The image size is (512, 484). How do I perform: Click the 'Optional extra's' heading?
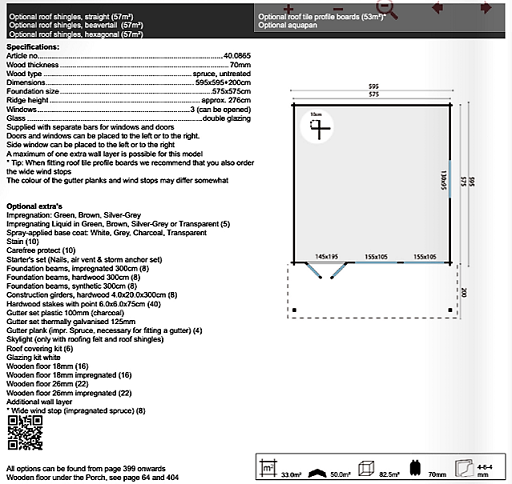coord(34,206)
